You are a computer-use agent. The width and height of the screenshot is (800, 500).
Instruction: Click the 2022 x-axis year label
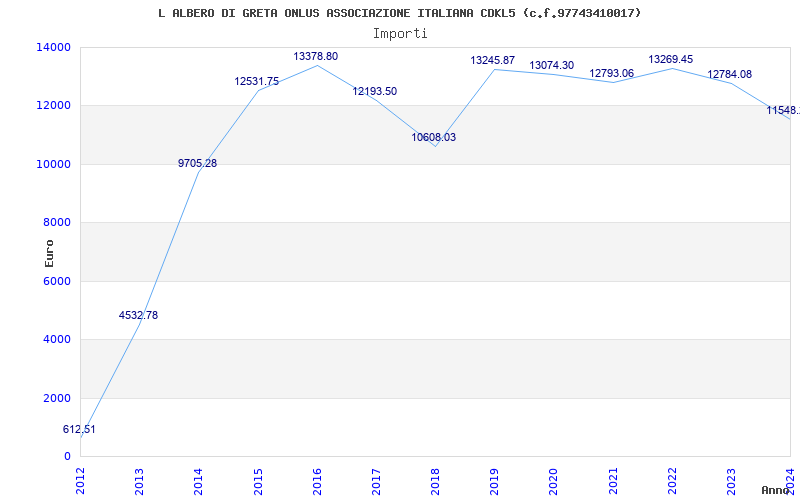coord(672,481)
